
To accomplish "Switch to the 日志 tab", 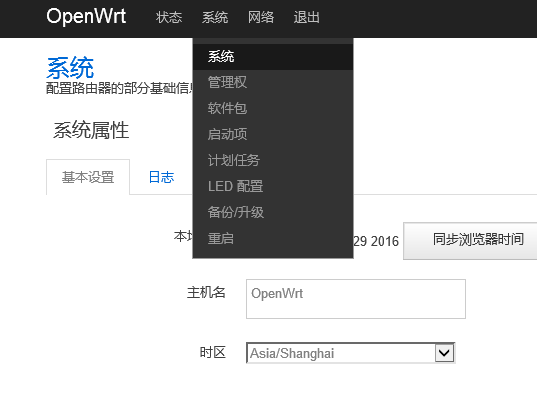I will pyautogui.click(x=161, y=177).
